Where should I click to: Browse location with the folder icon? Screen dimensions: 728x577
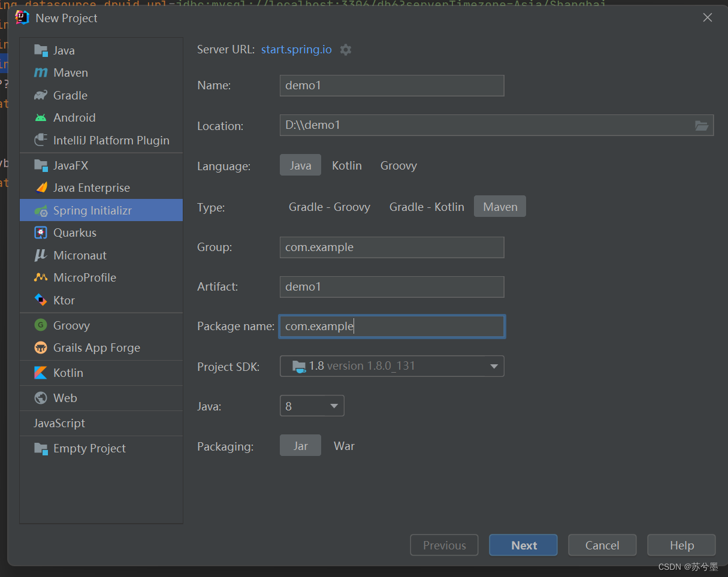tap(701, 126)
